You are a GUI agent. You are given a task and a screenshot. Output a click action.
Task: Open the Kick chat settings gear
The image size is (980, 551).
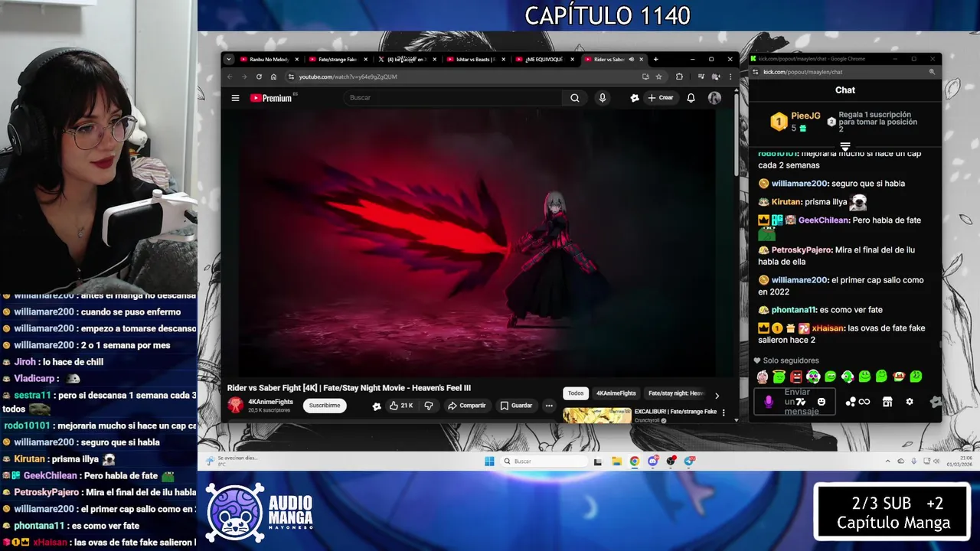[x=910, y=402]
